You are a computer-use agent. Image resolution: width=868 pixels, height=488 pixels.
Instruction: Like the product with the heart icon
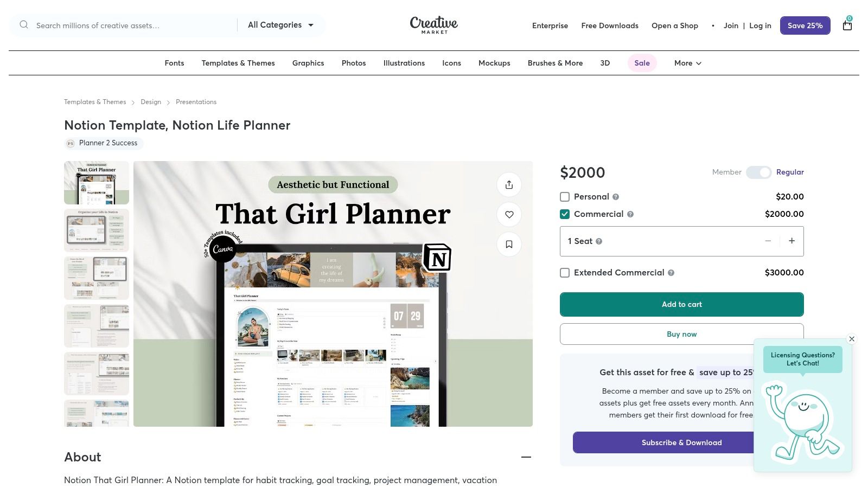coord(509,215)
